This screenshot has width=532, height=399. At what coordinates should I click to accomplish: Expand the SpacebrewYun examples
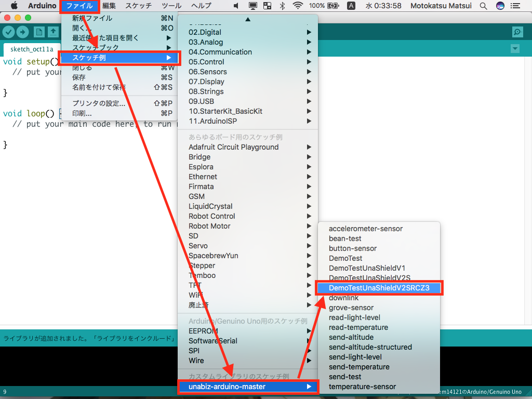[x=248, y=255]
